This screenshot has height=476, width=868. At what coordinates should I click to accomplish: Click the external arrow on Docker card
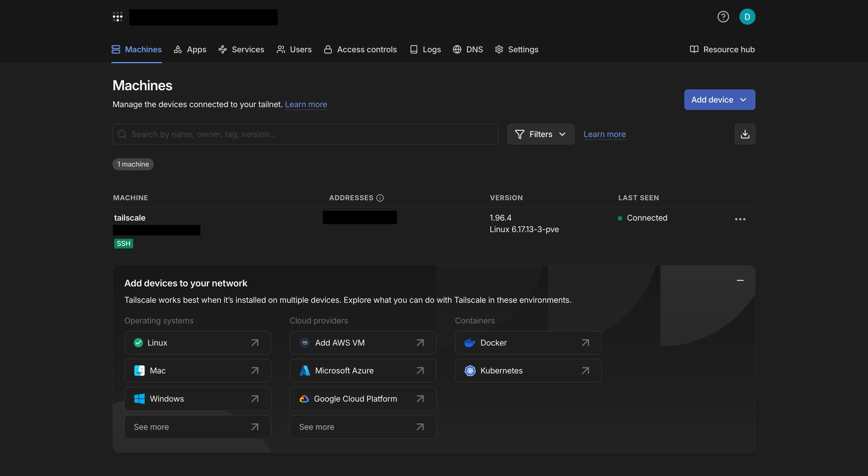[x=585, y=343]
